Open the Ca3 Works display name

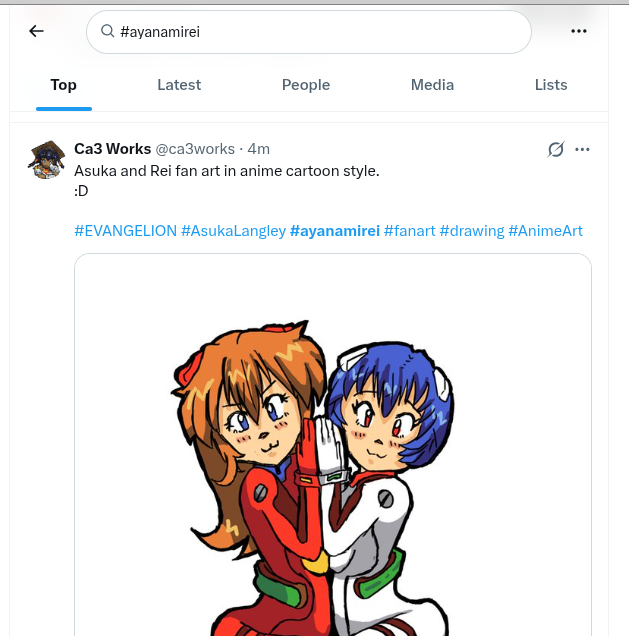(x=113, y=149)
